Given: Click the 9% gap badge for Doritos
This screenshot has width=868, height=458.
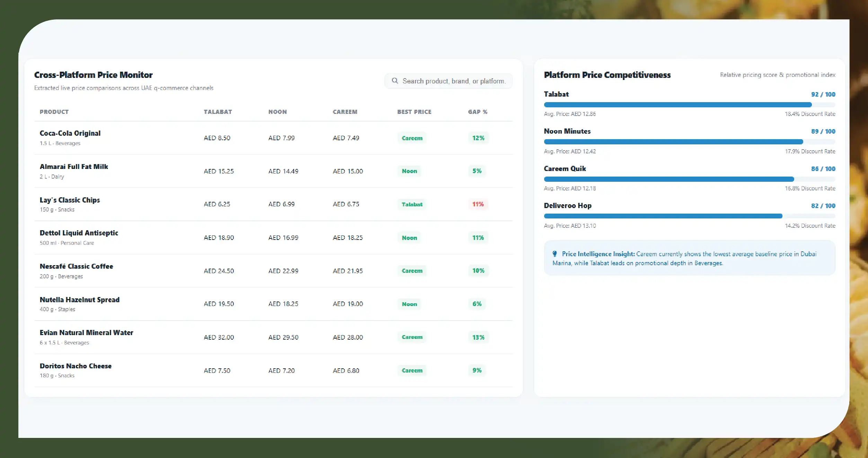Looking at the screenshot, I should click(477, 370).
